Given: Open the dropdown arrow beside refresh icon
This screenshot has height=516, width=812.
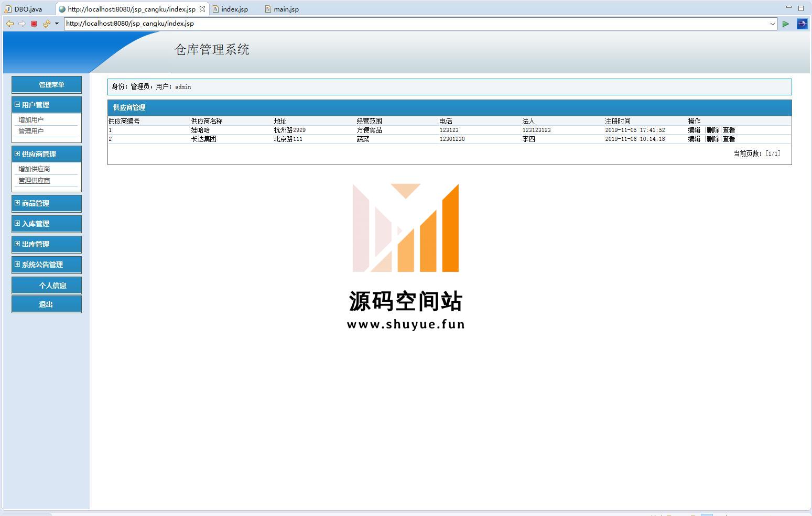Looking at the screenshot, I should (x=57, y=24).
